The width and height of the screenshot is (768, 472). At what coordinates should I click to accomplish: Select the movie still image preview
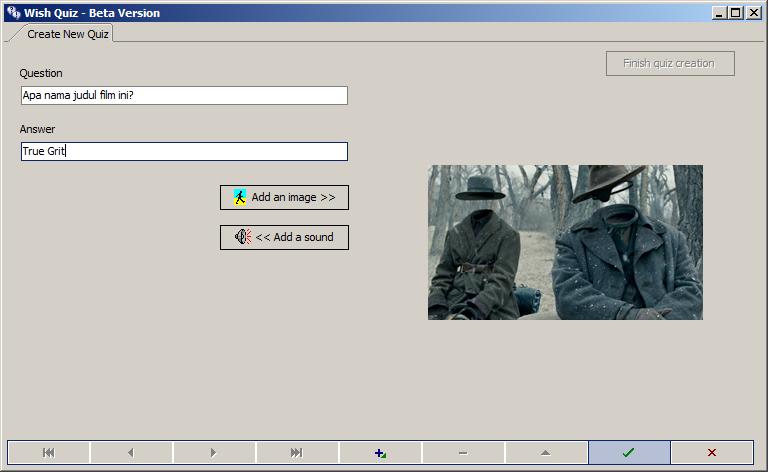(x=565, y=242)
